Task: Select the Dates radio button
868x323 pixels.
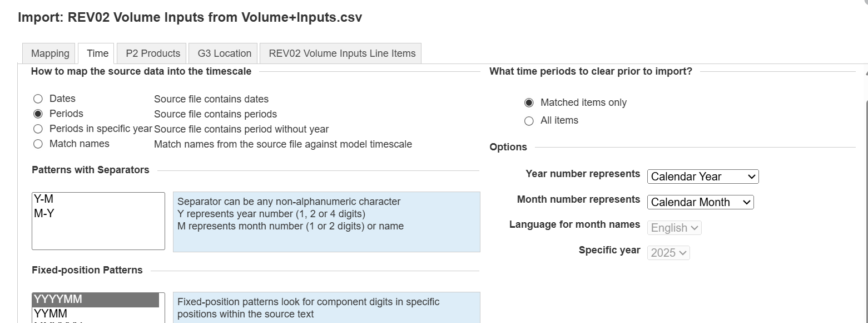Action: (38, 99)
